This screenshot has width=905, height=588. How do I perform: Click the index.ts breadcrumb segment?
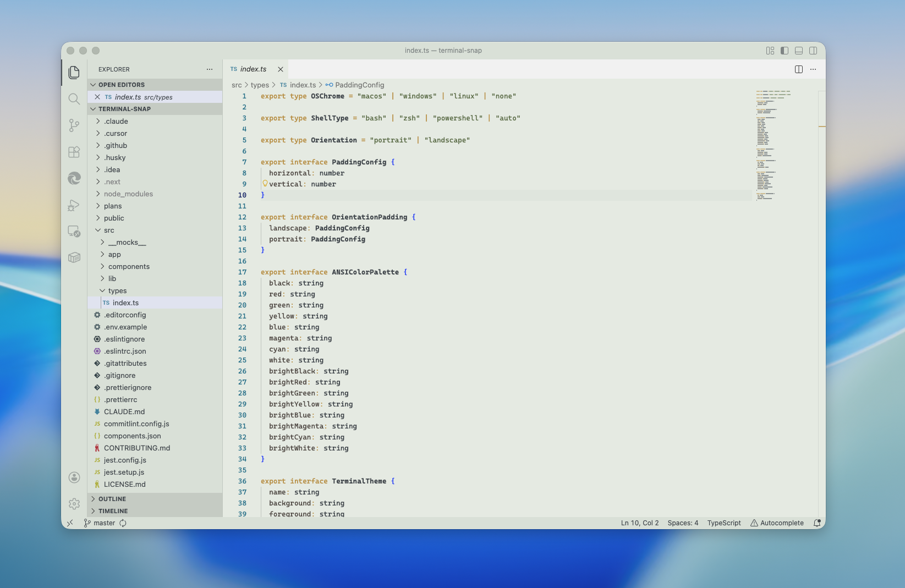[x=298, y=85]
